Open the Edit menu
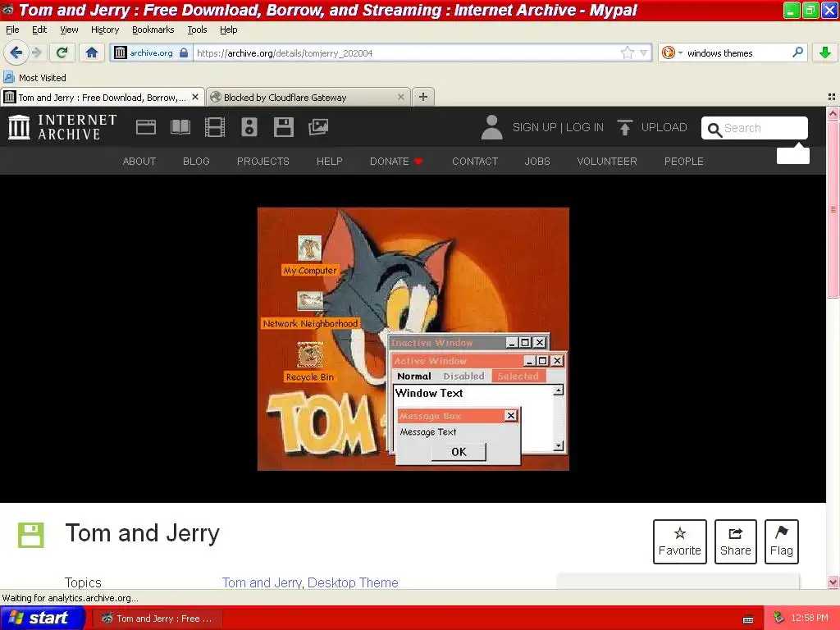The width and height of the screenshot is (840, 630). 39,30
